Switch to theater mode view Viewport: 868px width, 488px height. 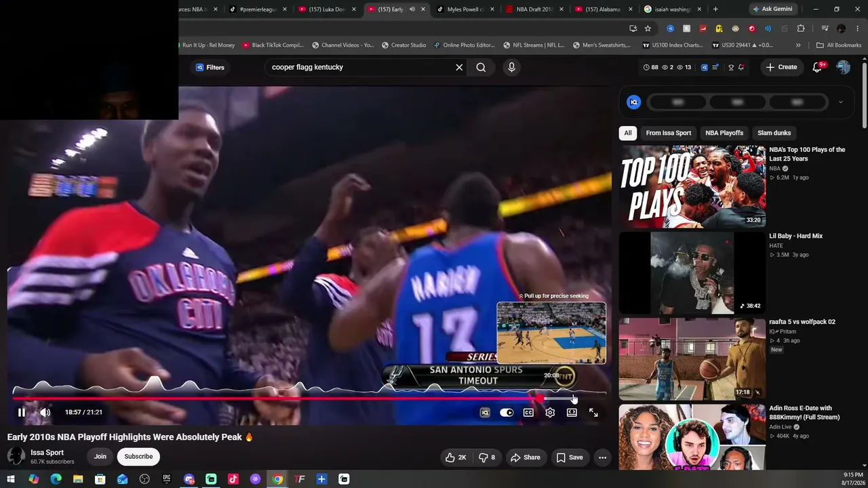click(x=572, y=412)
